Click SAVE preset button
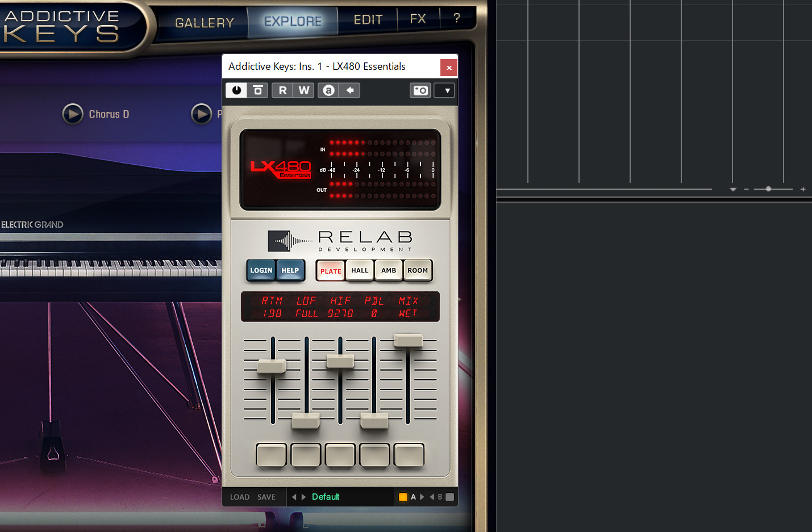 point(266,497)
